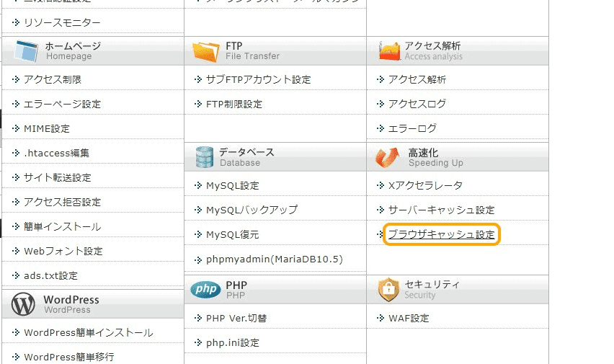Open WAF設定 link
Screen dimensions: 614x364
[x=409, y=318]
